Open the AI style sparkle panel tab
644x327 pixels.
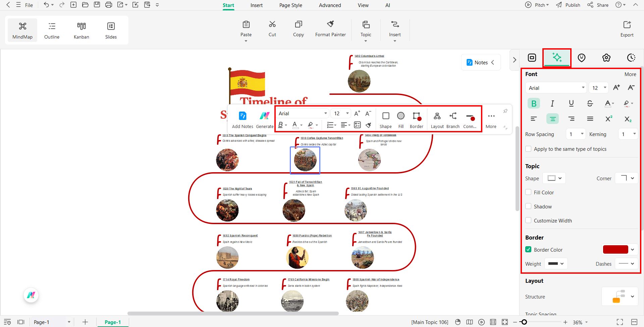click(557, 58)
